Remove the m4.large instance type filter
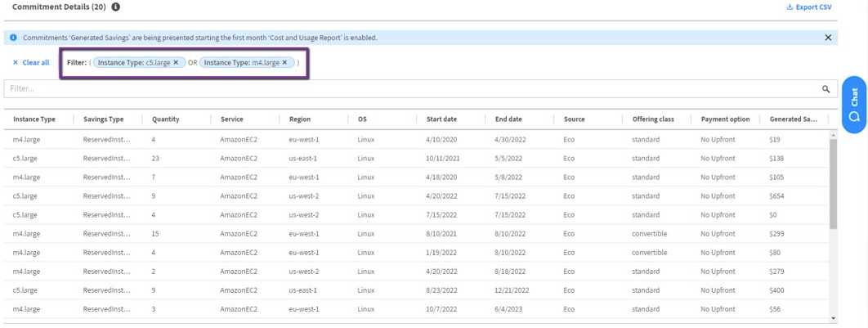Image resolution: width=868 pixels, height=328 pixels. click(x=284, y=63)
